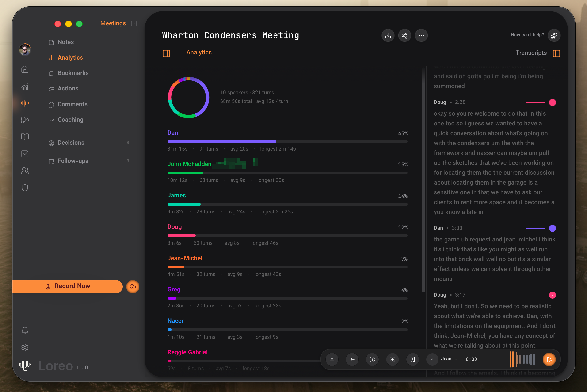The width and height of the screenshot is (587, 392).
Task: Click the AI assistant sparkle icon
Action: coord(554,35)
